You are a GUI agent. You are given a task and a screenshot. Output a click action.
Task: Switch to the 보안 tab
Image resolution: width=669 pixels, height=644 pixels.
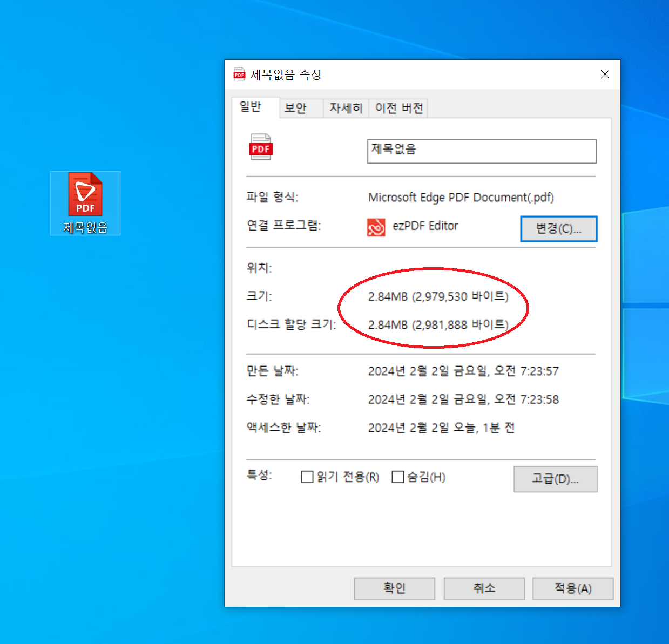click(x=300, y=108)
